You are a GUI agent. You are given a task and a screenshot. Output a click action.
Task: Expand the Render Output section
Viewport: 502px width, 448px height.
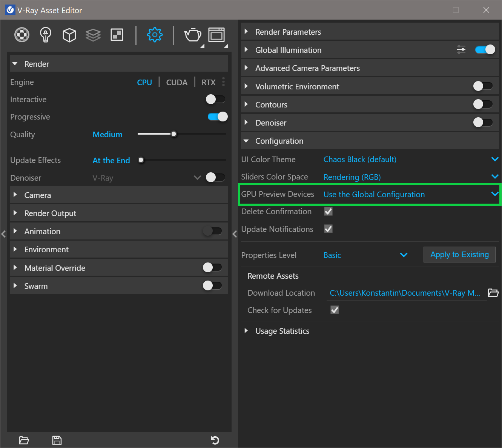(119, 213)
